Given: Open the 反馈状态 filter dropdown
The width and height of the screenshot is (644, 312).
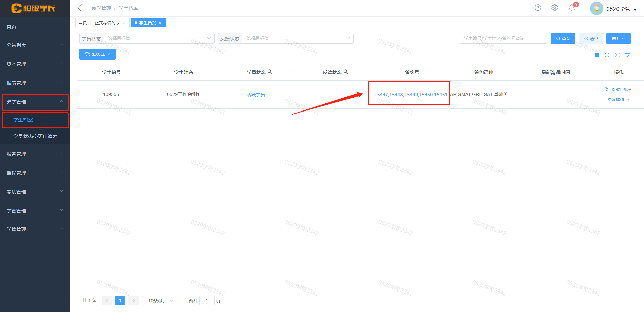Looking at the screenshot, I should click(x=297, y=38).
